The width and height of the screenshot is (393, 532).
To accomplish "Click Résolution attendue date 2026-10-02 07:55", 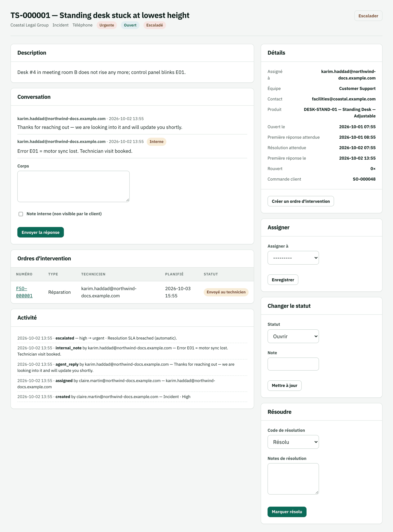I will coord(357,147).
